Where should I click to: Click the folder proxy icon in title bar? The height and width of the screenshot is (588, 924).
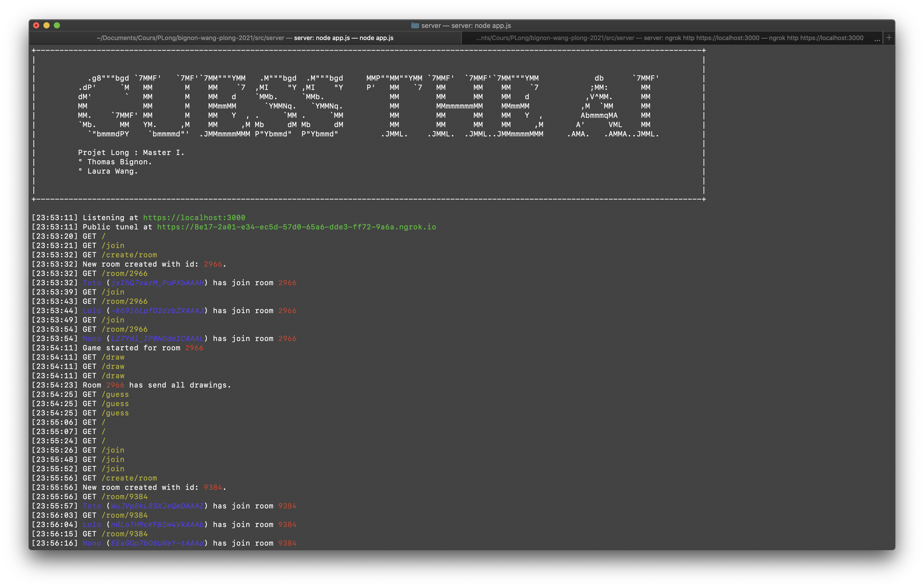pos(415,25)
